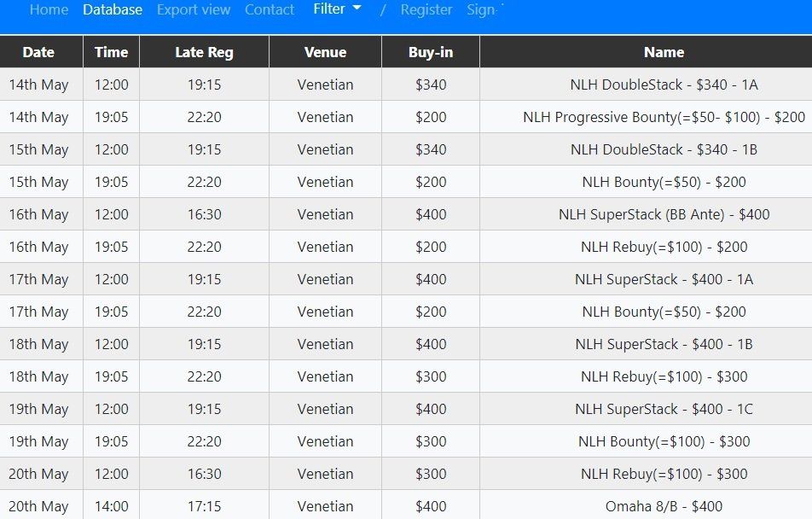Select 16th May date in the 19:05 row

42,247
